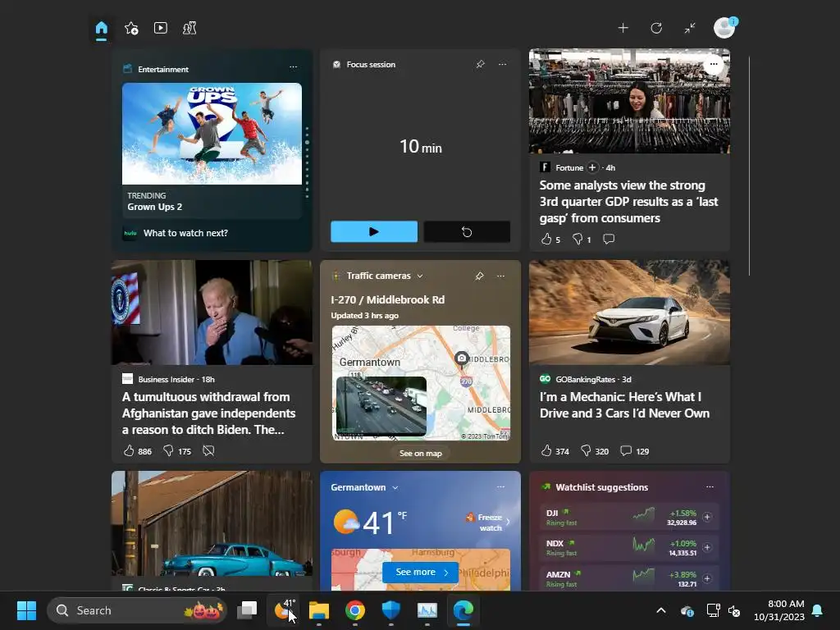This screenshot has width=840, height=630.
Task: Open File Explorer from the taskbar
Action: (x=319, y=610)
